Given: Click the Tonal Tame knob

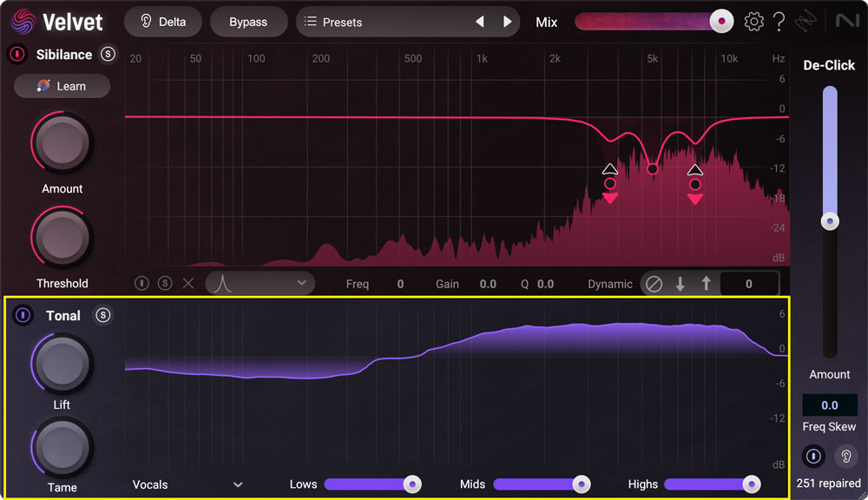Looking at the screenshot, I should [x=62, y=447].
